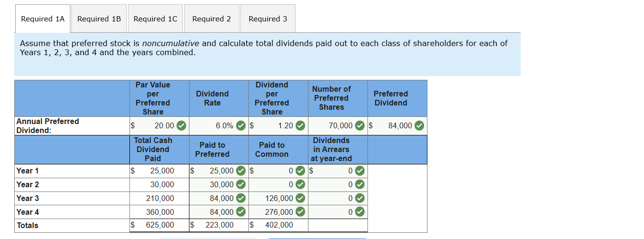Switch to the Required 1B tab
Viewport: 644px width, 239px height.
tap(99, 19)
